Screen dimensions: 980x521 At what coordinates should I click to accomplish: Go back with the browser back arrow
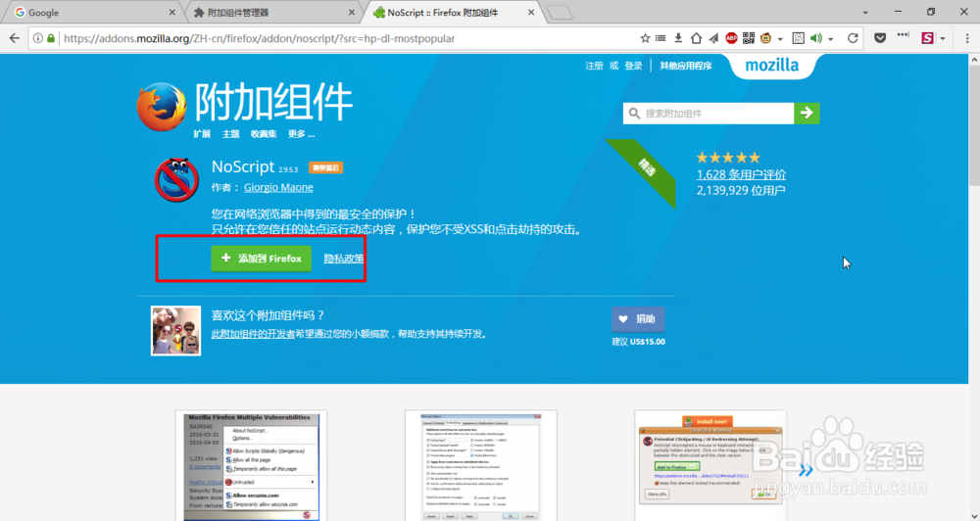[15, 39]
